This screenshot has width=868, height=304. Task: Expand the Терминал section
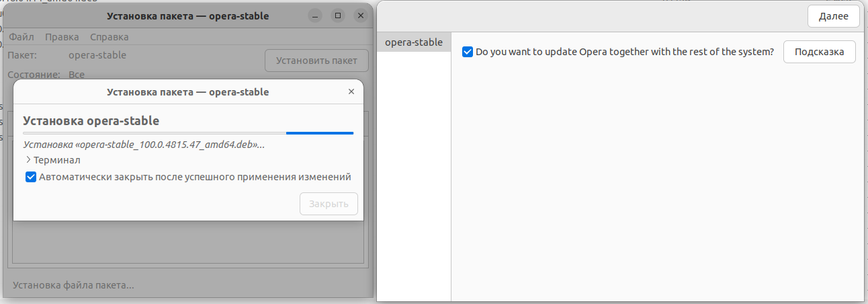coord(29,160)
